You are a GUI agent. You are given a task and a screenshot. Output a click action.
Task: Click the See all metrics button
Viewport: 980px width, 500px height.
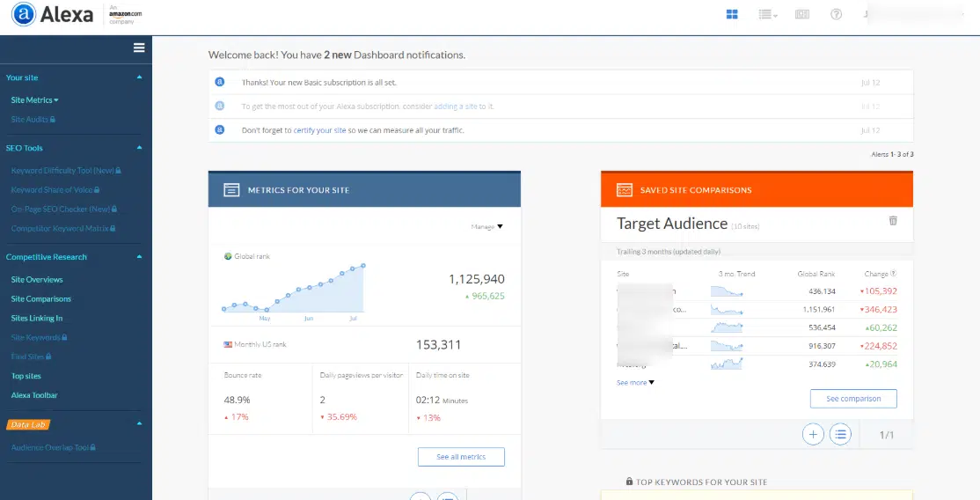(x=461, y=457)
